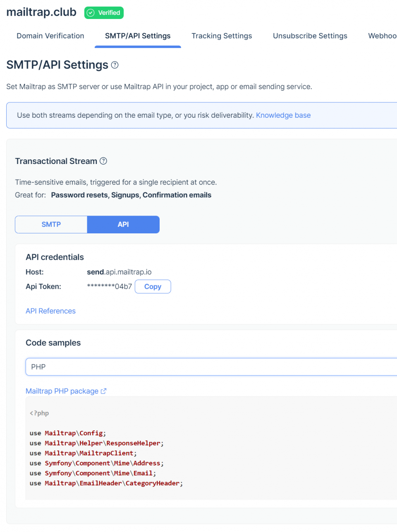The image size is (397, 532).
Task: Click the masked Api Token value
Action: coord(109,286)
